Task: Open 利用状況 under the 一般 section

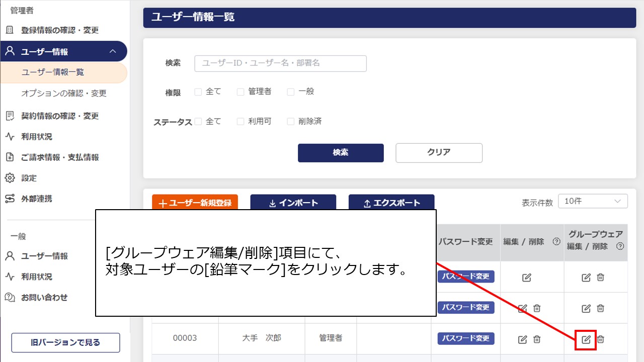Action: point(36,277)
